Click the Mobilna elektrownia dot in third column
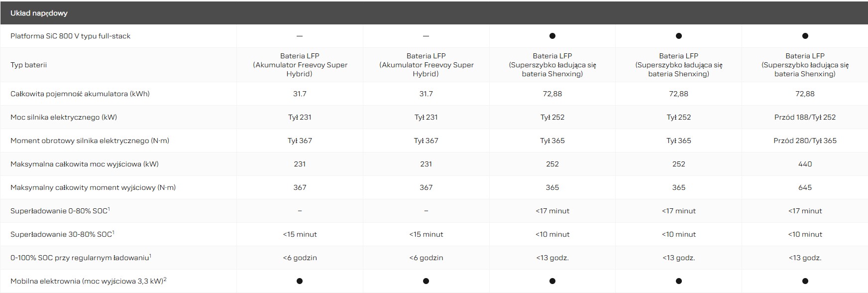The width and height of the screenshot is (868, 293). [552, 281]
